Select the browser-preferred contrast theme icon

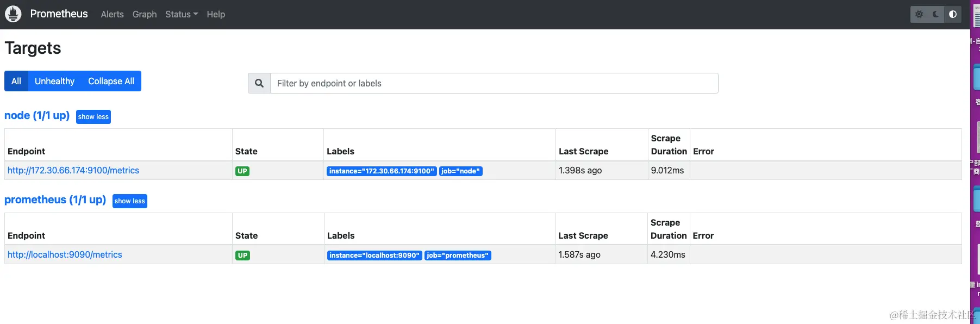(952, 14)
